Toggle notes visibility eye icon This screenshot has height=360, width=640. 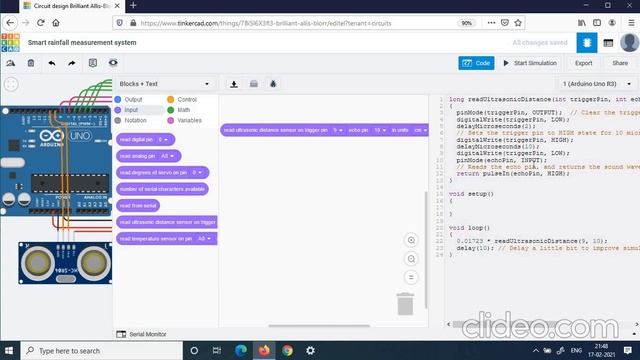click(x=113, y=63)
